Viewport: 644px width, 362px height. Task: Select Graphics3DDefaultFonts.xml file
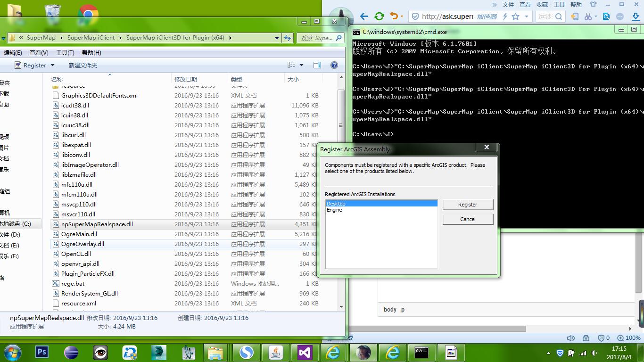(99, 96)
